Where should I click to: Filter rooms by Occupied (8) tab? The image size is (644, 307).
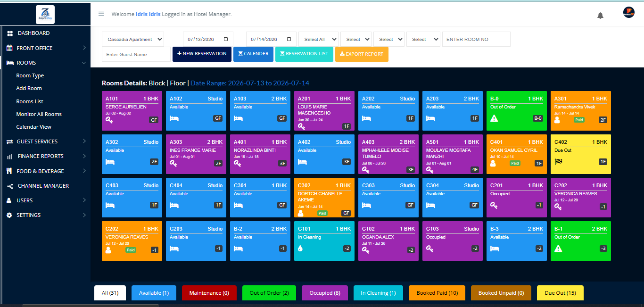coord(325,293)
